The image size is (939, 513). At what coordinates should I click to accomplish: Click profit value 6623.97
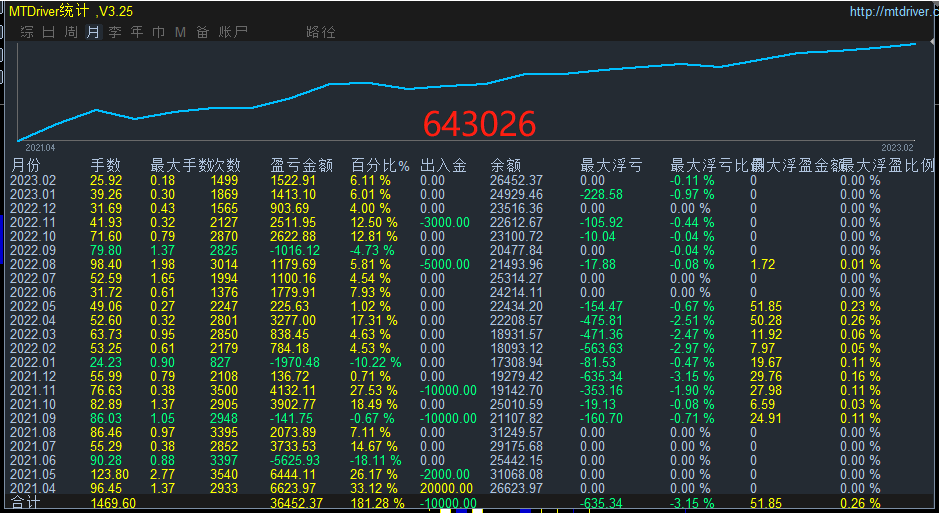[x=293, y=488]
